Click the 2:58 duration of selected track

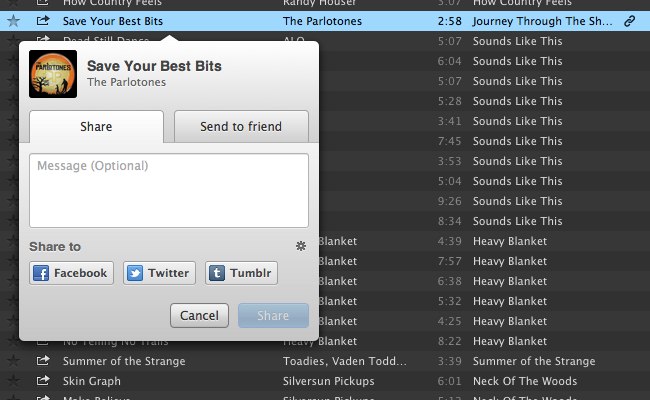click(x=449, y=21)
